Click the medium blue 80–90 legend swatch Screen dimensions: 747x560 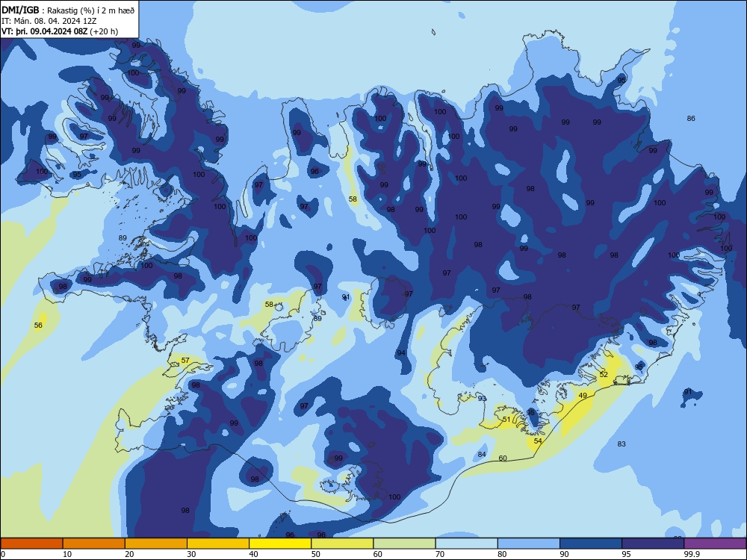click(529, 544)
